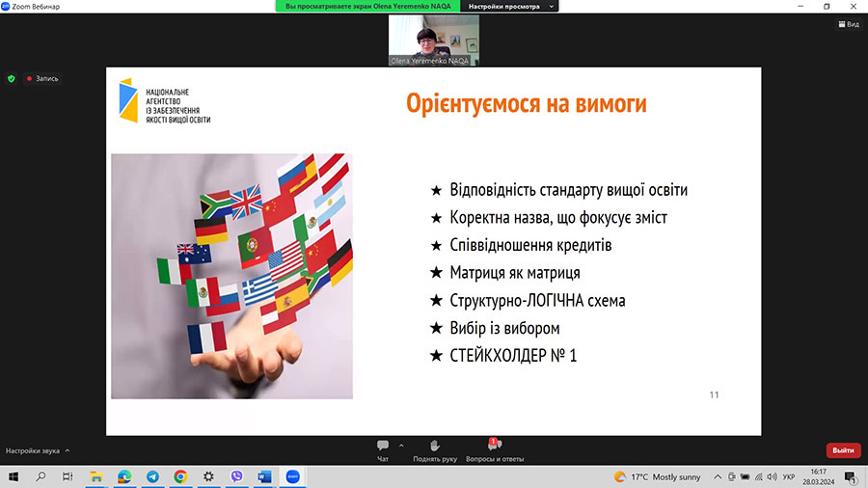Click the Вид view layout button
The height and width of the screenshot is (488, 868).
point(849,24)
